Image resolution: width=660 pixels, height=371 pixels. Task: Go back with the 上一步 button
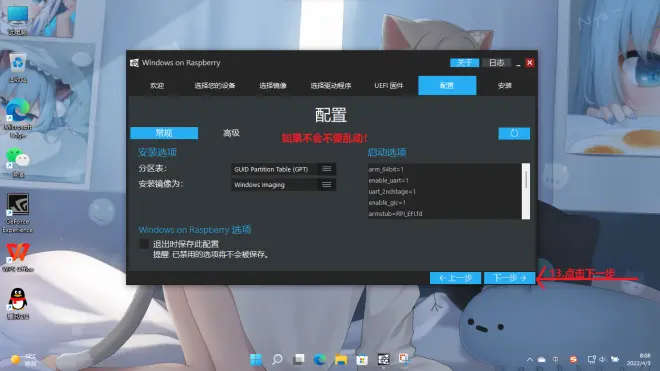[455, 278]
